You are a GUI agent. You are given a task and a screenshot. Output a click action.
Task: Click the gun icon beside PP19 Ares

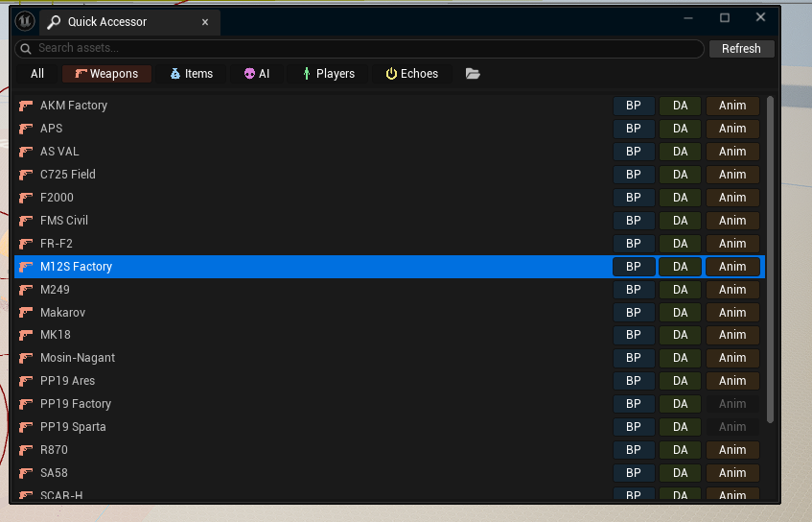(26, 381)
